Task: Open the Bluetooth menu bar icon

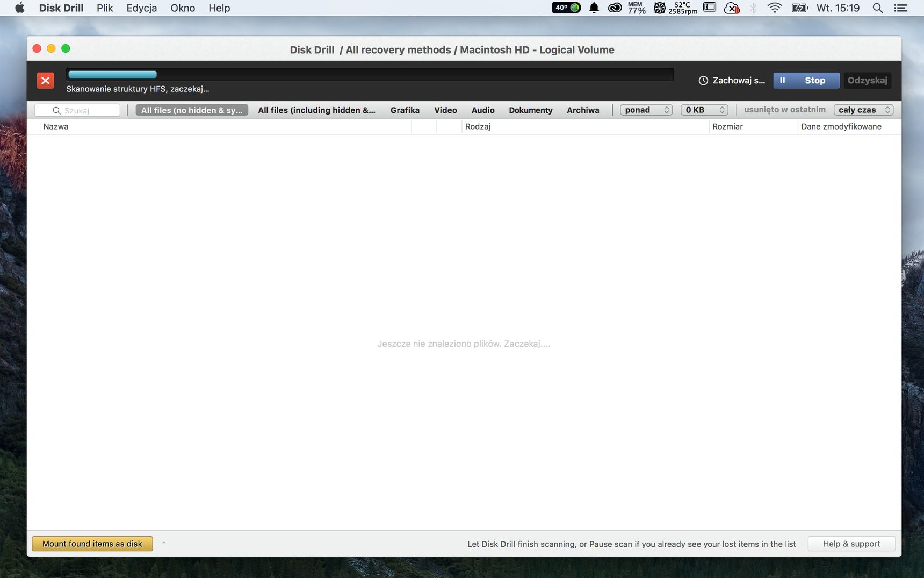Action: click(x=753, y=8)
